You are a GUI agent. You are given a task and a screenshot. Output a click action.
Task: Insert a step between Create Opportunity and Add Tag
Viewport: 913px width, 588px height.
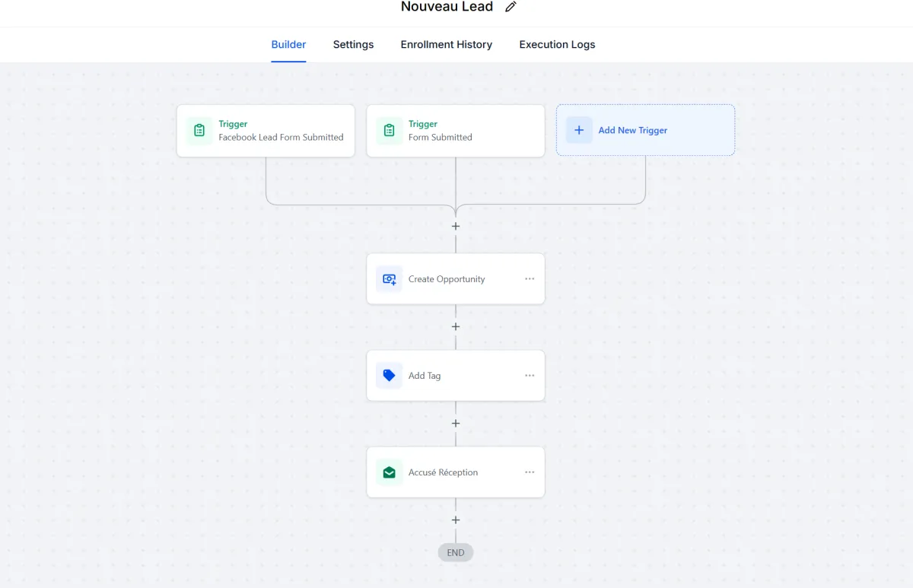coord(456,327)
